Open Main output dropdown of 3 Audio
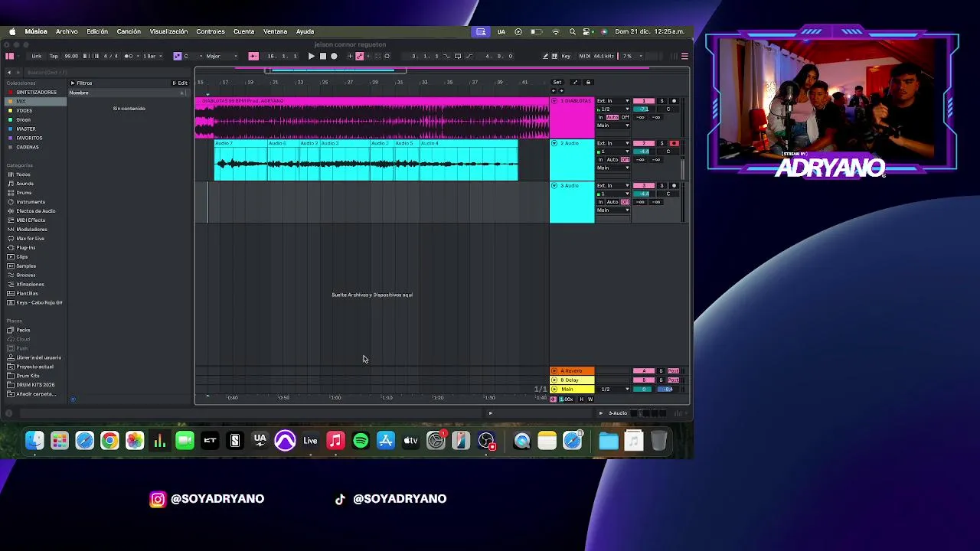The image size is (980, 551). pos(613,210)
